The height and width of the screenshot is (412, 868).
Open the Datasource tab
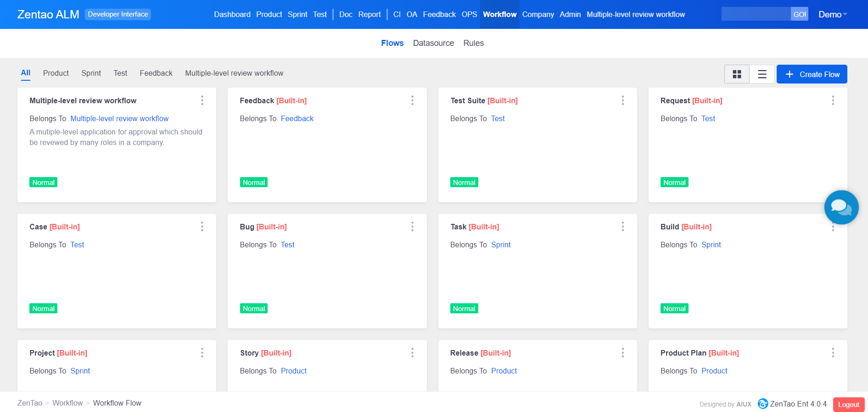[433, 43]
